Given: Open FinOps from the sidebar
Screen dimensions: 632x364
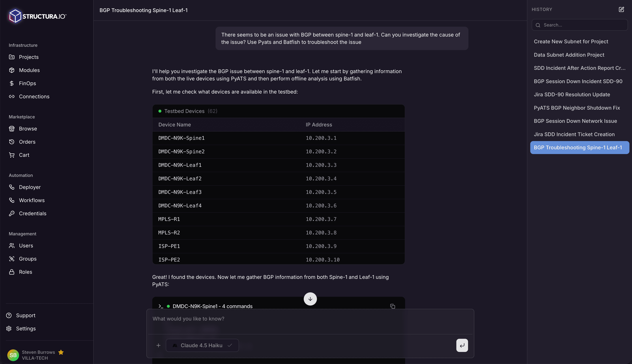Looking at the screenshot, I should pyautogui.click(x=27, y=83).
